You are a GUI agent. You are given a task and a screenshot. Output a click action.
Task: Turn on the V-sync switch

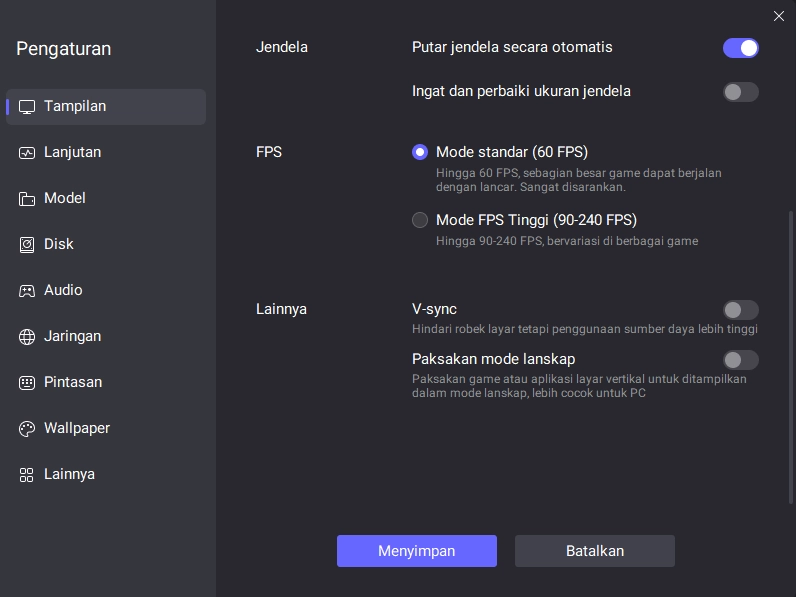(x=740, y=310)
